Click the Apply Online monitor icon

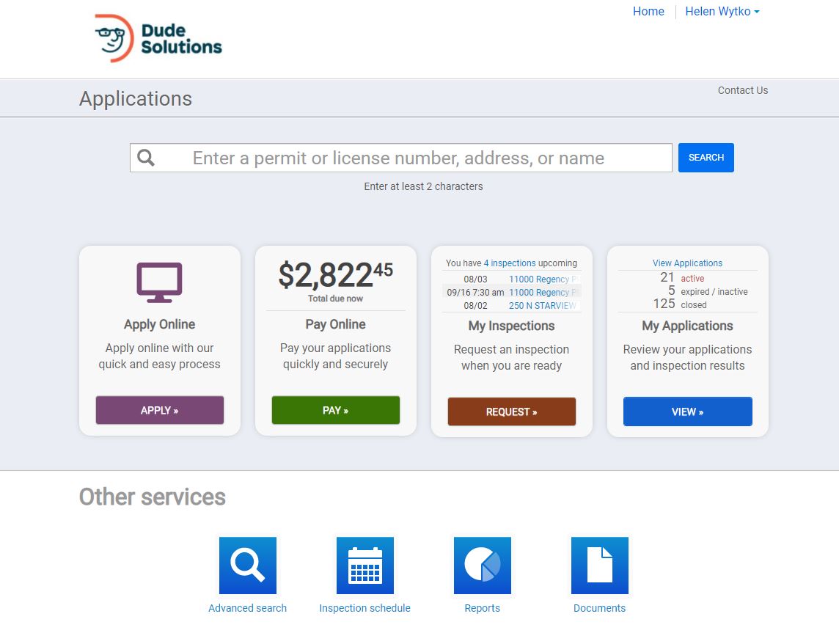pos(159,282)
